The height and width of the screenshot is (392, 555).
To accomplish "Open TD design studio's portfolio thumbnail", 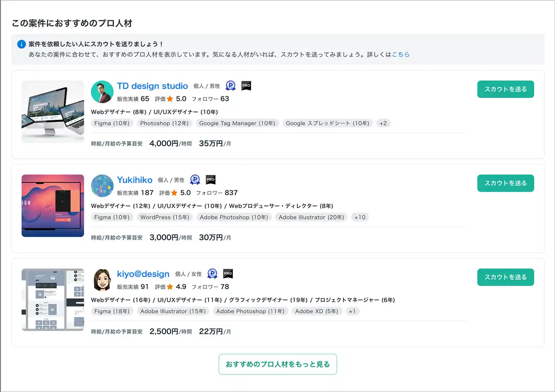I will [x=53, y=112].
